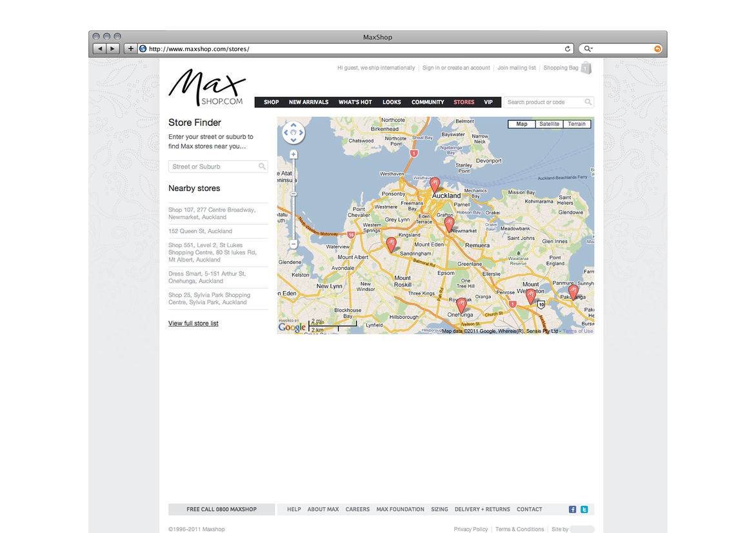Screen dimensions: 756x533
Task: Click the map zoom slider handle
Action: coord(293,194)
